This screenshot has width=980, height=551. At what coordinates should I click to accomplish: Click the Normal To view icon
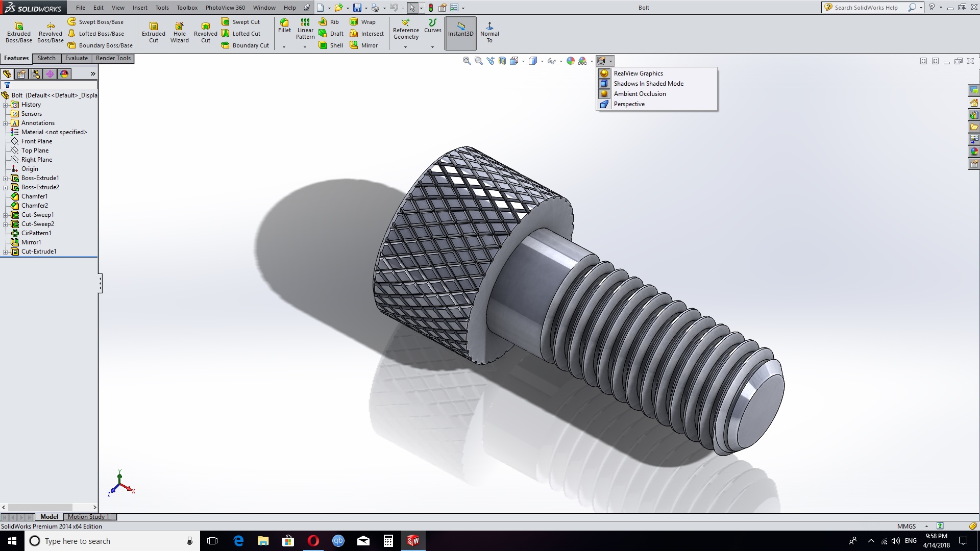pyautogui.click(x=489, y=32)
